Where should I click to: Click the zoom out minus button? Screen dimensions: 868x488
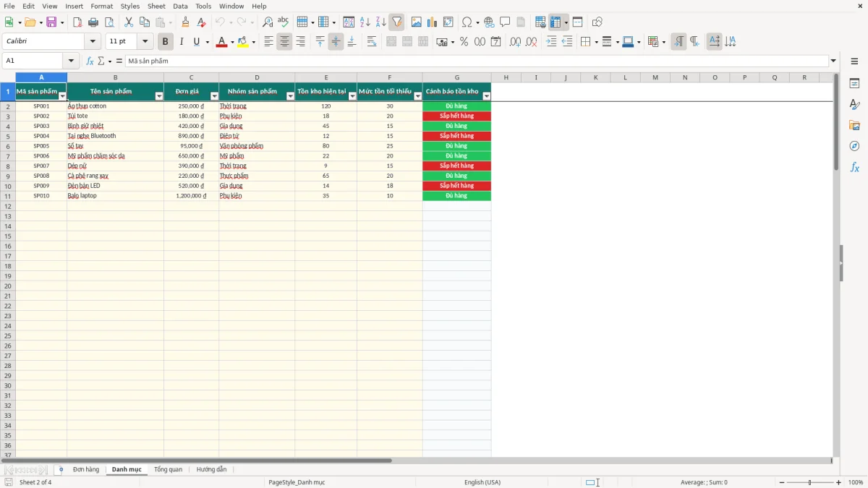(x=781, y=482)
